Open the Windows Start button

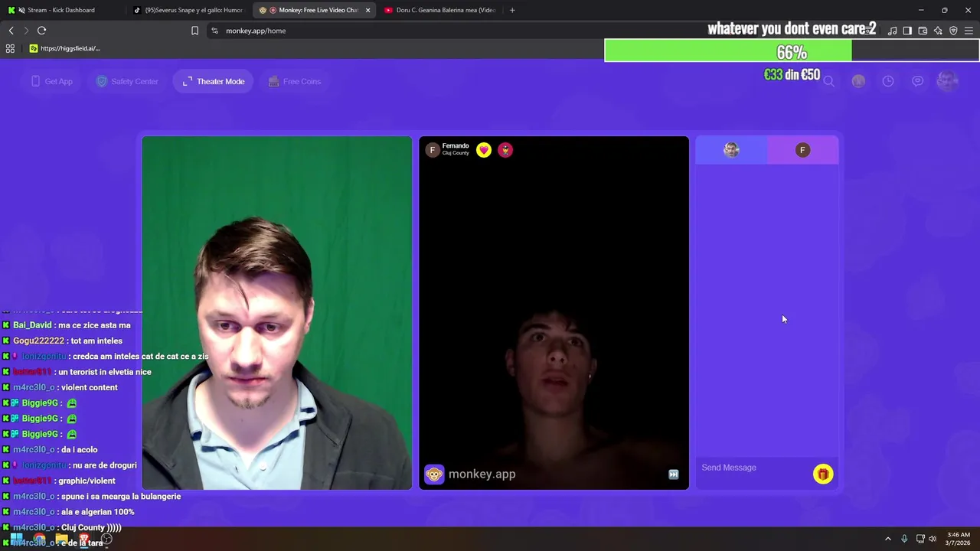pos(16,539)
